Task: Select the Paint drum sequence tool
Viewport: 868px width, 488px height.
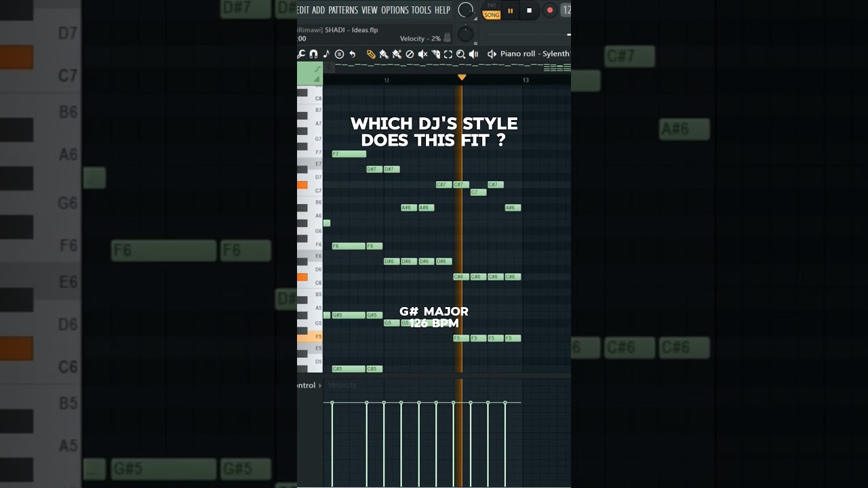Action: (x=397, y=54)
